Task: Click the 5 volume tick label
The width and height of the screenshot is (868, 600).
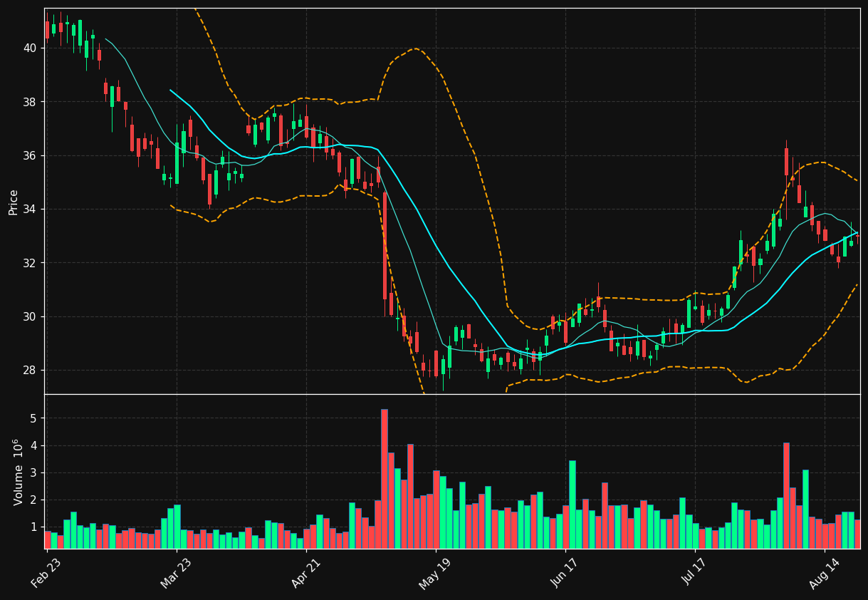Action: click(x=33, y=419)
